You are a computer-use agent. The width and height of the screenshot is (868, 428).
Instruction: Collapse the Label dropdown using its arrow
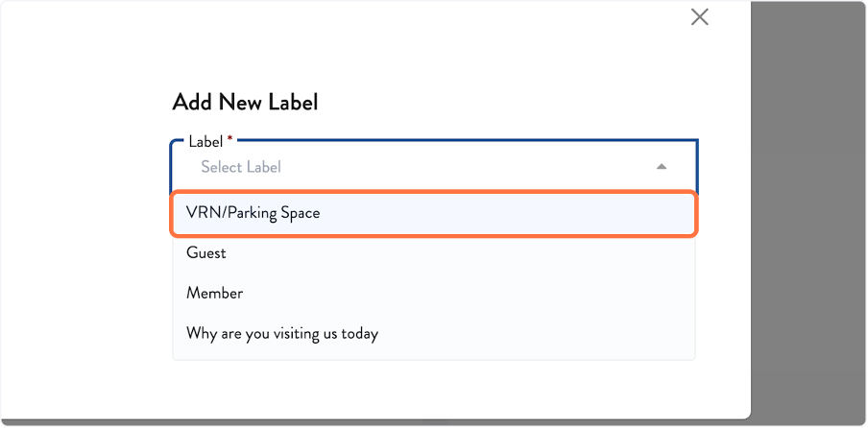coord(661,167)
